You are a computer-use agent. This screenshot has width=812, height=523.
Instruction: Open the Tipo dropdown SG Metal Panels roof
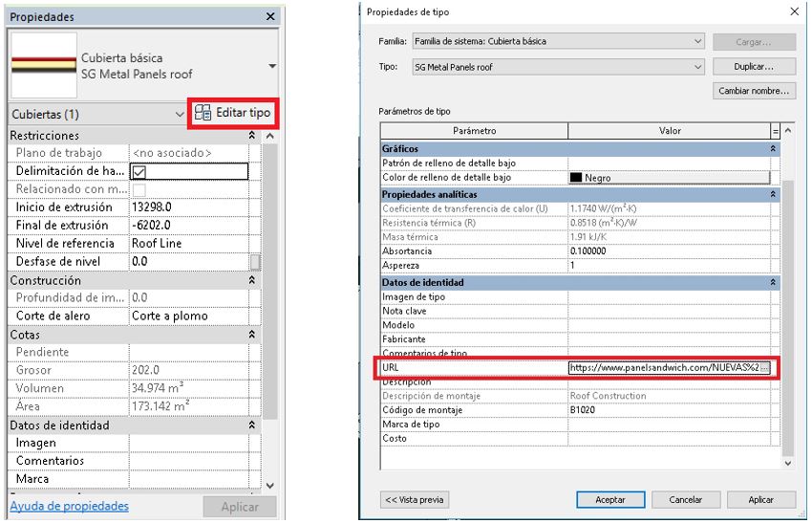coord(697,67)
